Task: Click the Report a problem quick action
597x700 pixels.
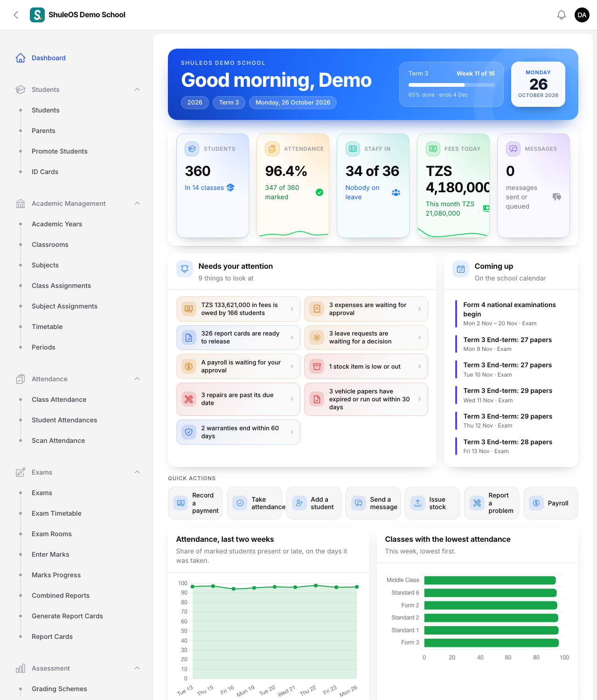Action: (x=492, y=503)
